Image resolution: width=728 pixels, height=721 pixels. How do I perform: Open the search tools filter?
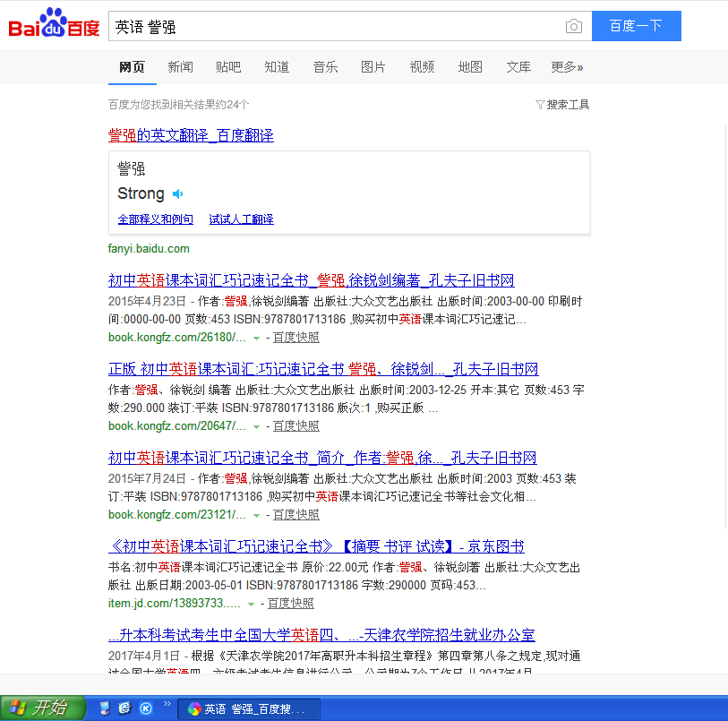562,105
